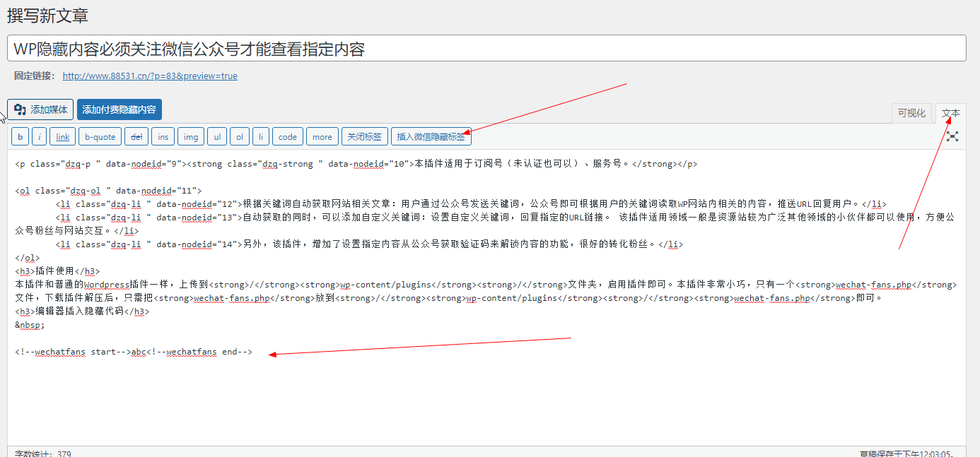
Task: Click the 固定链接 label
Action: pos(34,76)
